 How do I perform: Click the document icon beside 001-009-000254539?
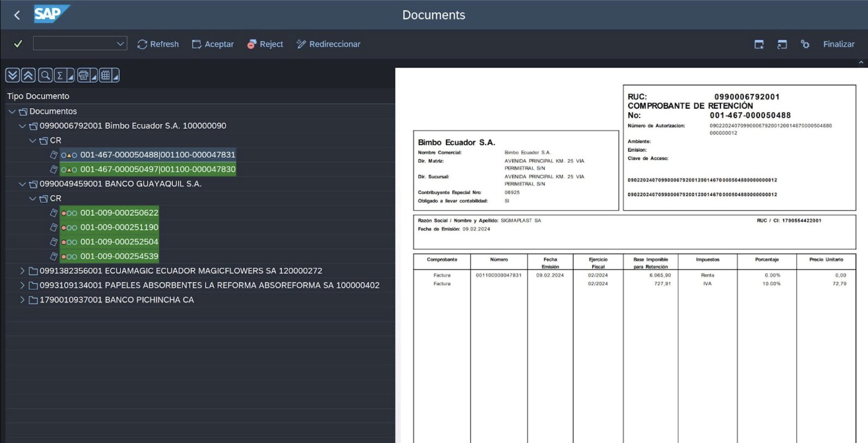point(54,257)
